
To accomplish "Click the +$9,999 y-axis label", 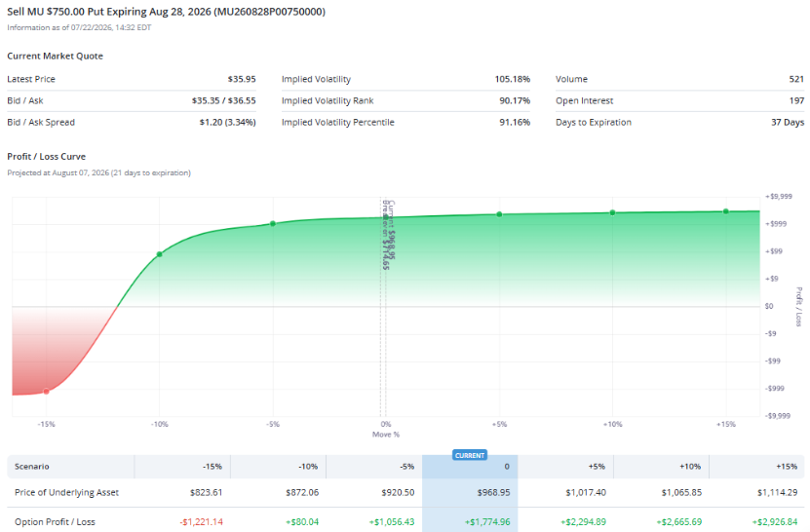I will click(x=779, y=196).
